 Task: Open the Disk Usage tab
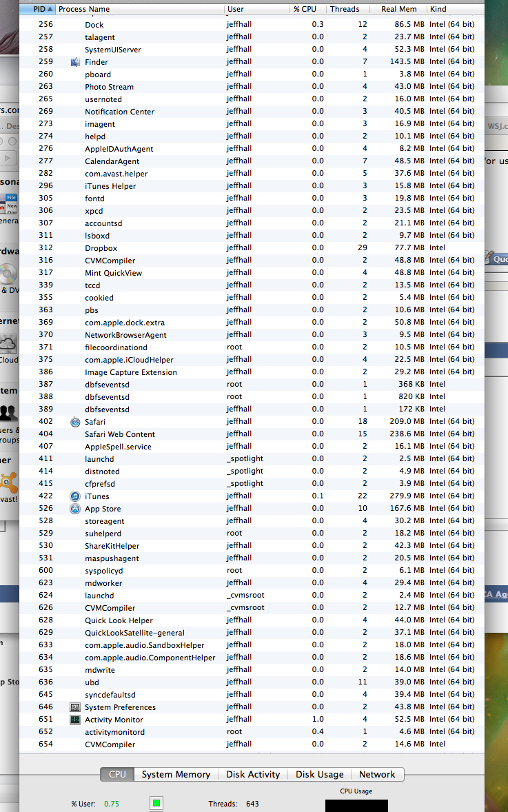click(x=320, y=774)
